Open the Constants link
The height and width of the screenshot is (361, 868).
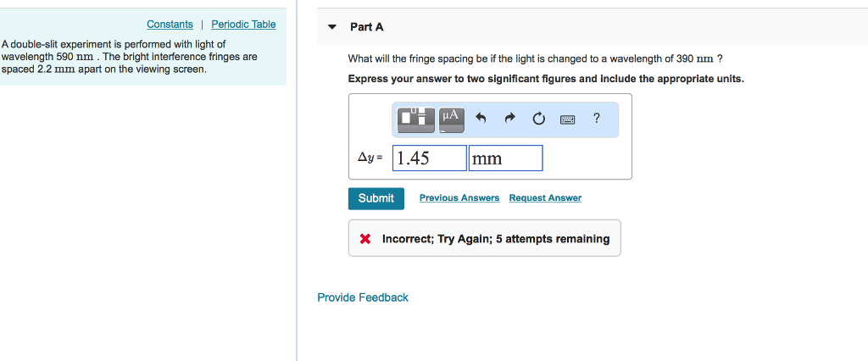point(170,25)
